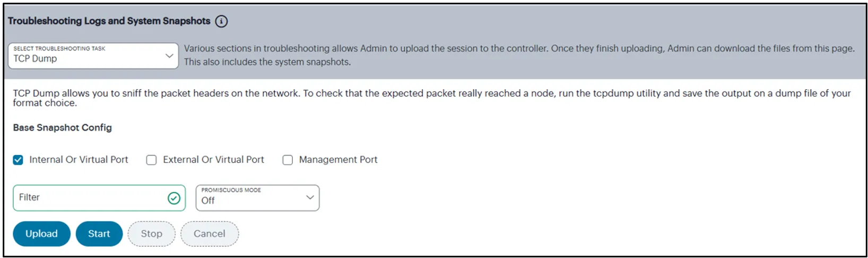Check the Management Port checkbox

click(x=288, y=160)
